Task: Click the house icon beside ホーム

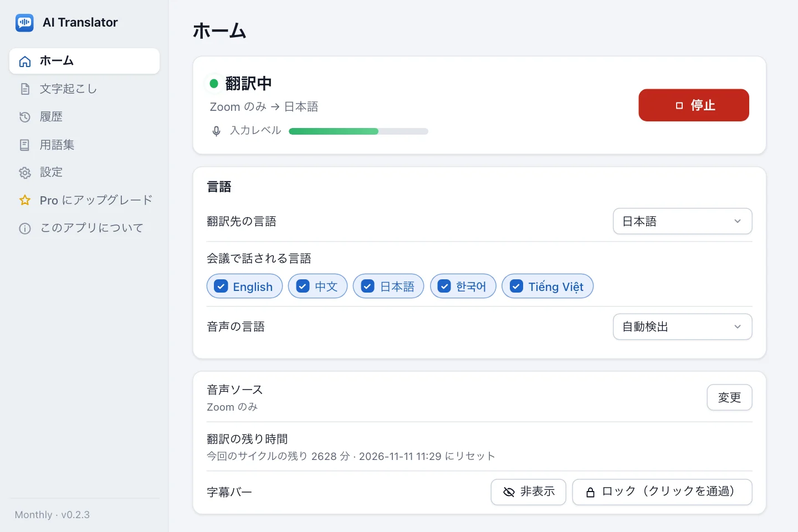Action: tap(25, 62)
